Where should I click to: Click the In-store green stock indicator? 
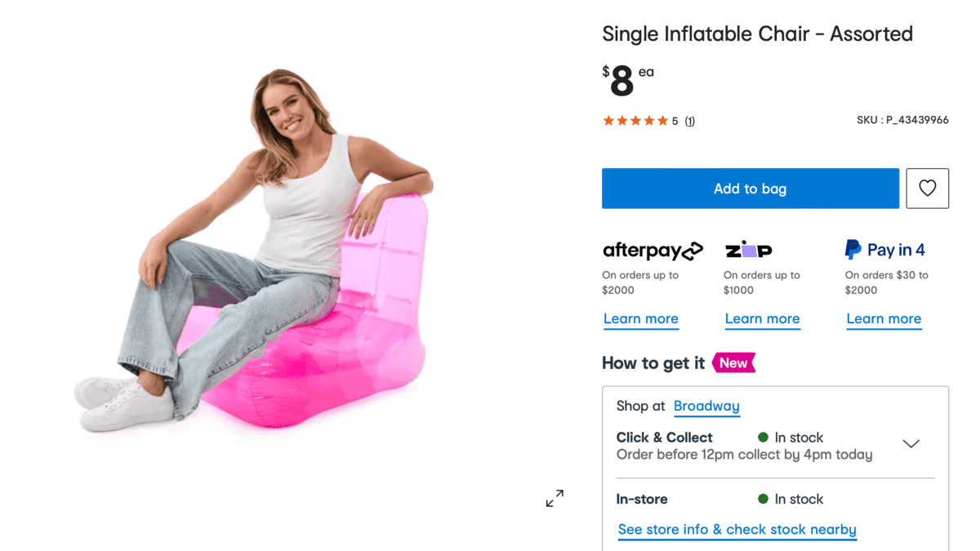pos(763,499)
